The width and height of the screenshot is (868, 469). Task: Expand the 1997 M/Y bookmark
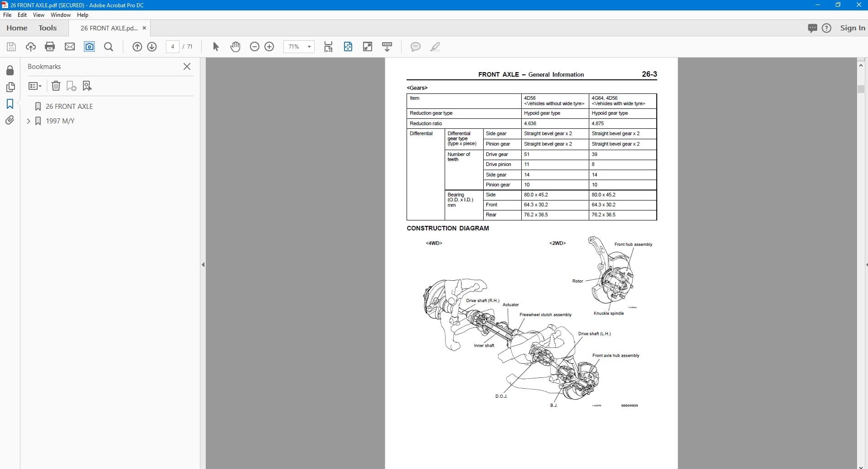click(29, 121)
